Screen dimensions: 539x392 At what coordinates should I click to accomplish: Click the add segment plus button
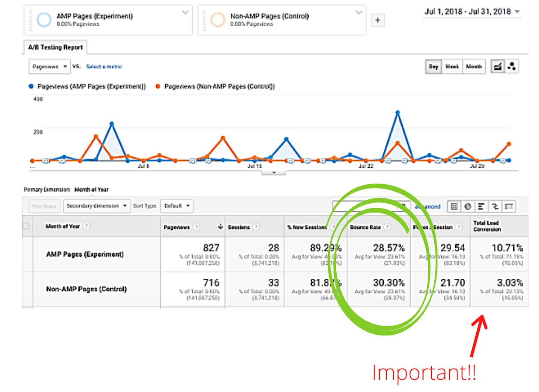point(378,20)
